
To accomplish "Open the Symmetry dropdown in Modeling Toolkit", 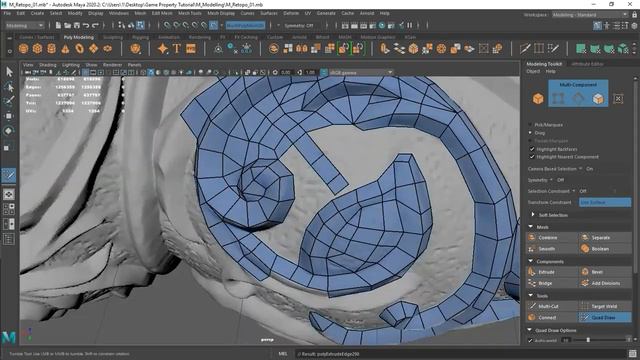I will 551,180.
